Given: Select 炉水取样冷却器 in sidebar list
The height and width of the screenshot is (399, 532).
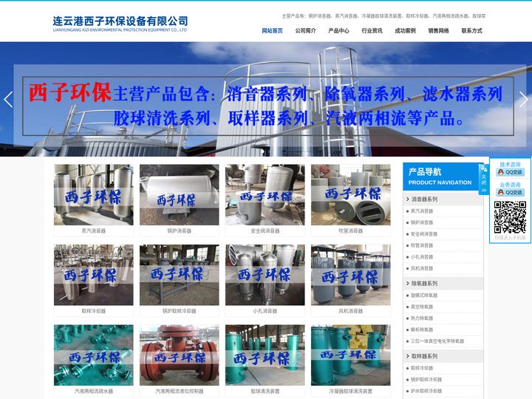Looking at the screenshot, I should [426, 391].
